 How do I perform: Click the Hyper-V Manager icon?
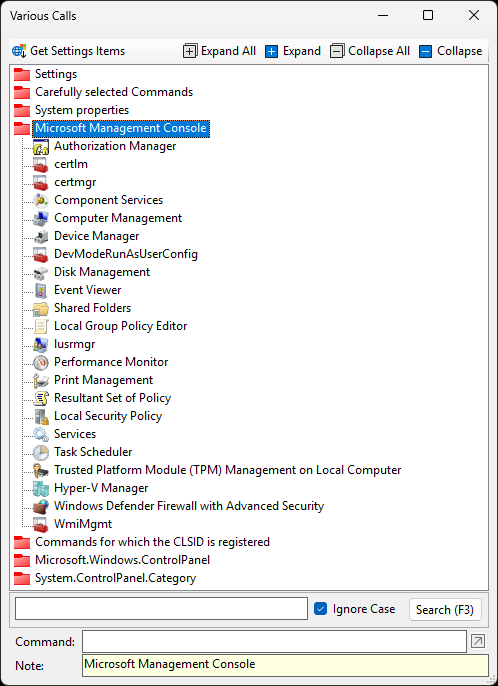tap(41, 488)
